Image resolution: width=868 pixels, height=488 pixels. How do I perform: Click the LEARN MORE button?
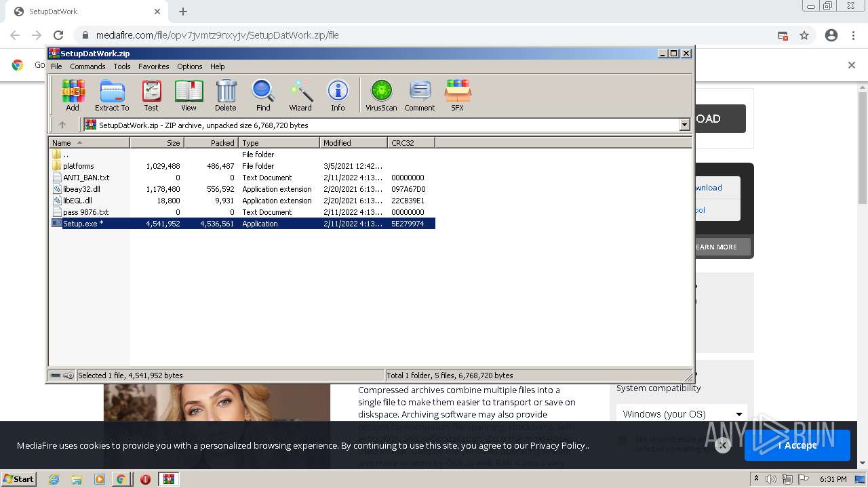click(716, 247)
